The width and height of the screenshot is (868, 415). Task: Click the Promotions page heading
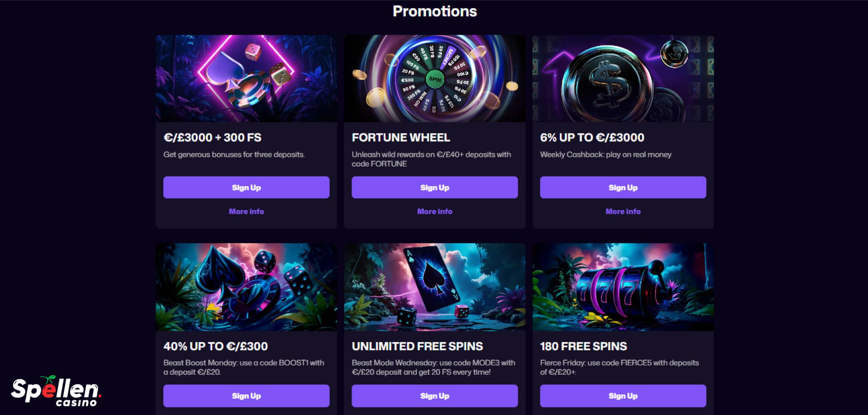click(434, 11)
